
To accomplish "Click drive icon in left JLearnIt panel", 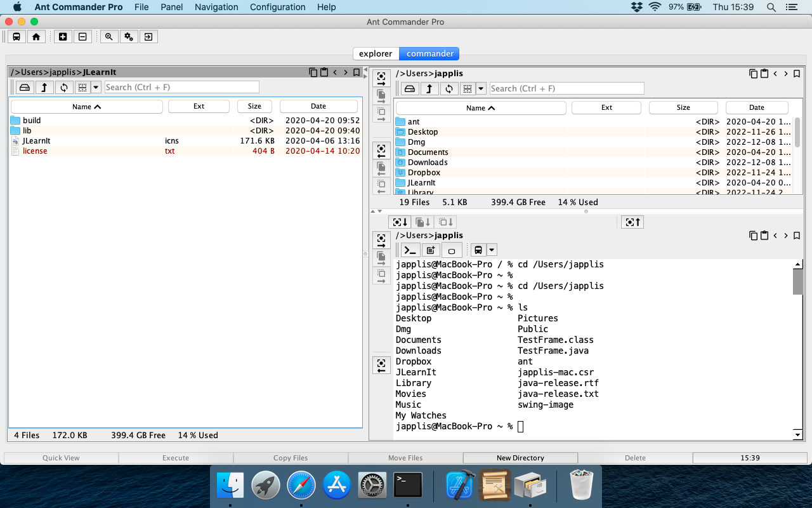I will tap(25, 88).
